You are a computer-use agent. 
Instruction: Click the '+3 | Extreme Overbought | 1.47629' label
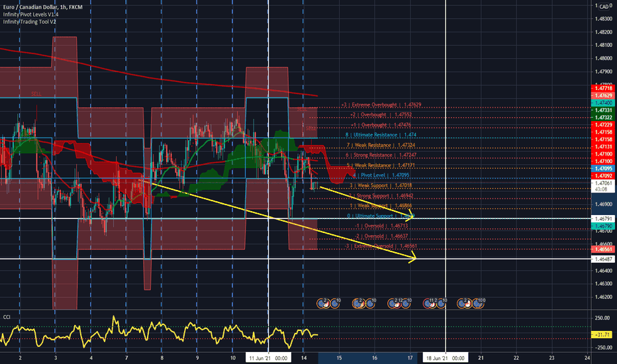[x=381, y=105]
